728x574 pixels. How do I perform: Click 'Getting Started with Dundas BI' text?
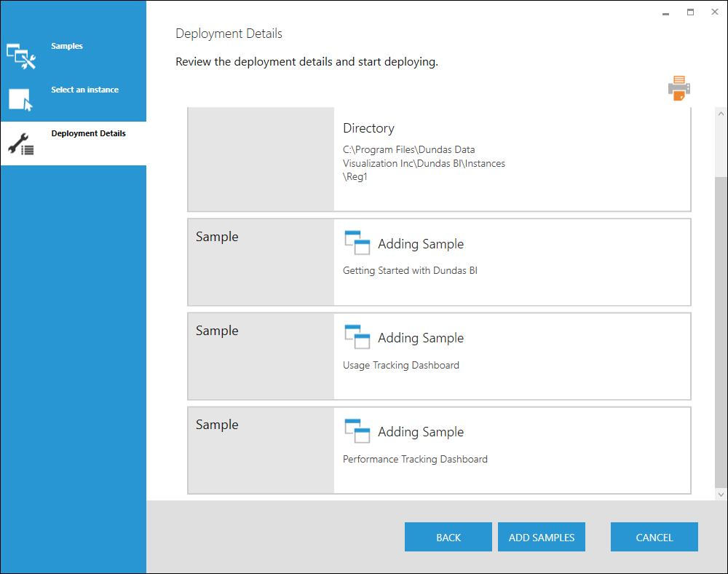(410, 270)
